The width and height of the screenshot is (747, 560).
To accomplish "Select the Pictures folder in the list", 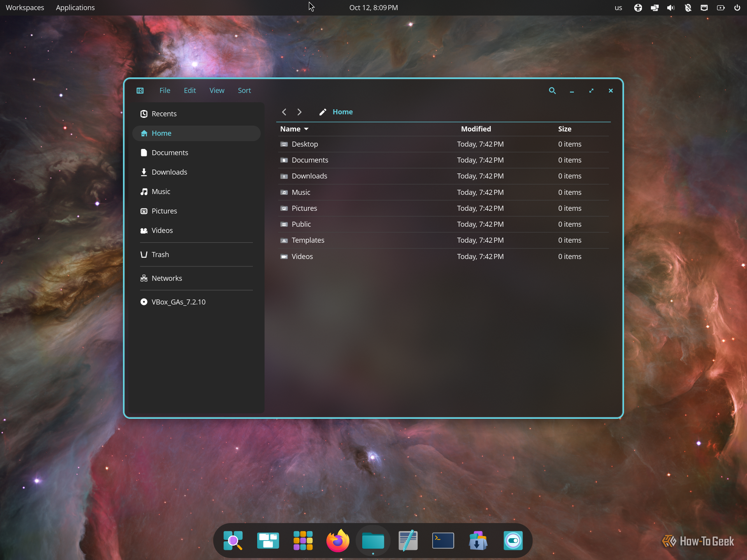I will tap(444, 208).
